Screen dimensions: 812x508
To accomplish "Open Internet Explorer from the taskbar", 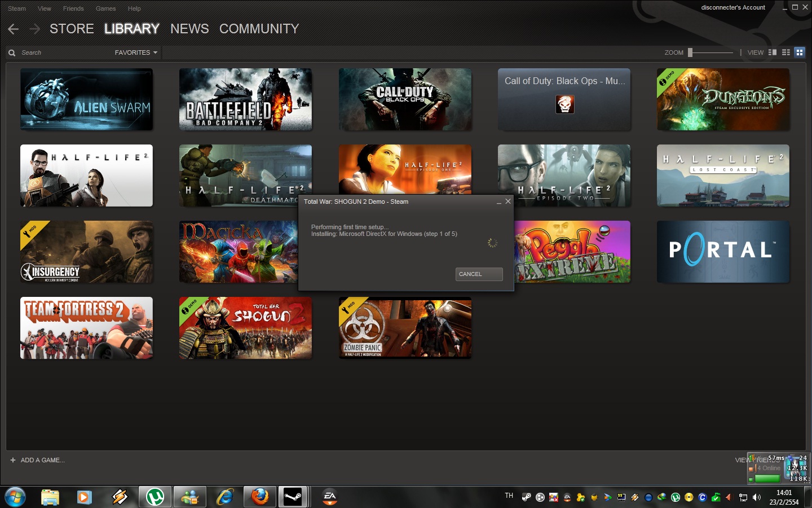I will [x=224, y=497].
